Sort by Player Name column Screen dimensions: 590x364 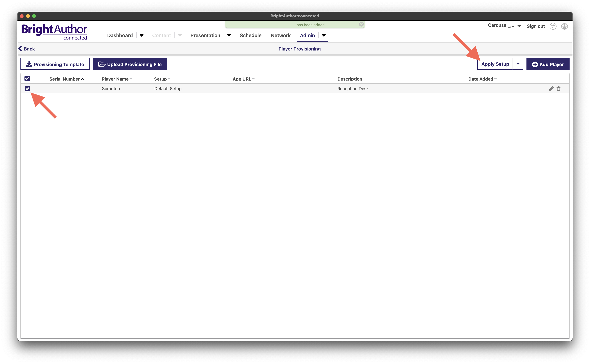pos(117,79)
